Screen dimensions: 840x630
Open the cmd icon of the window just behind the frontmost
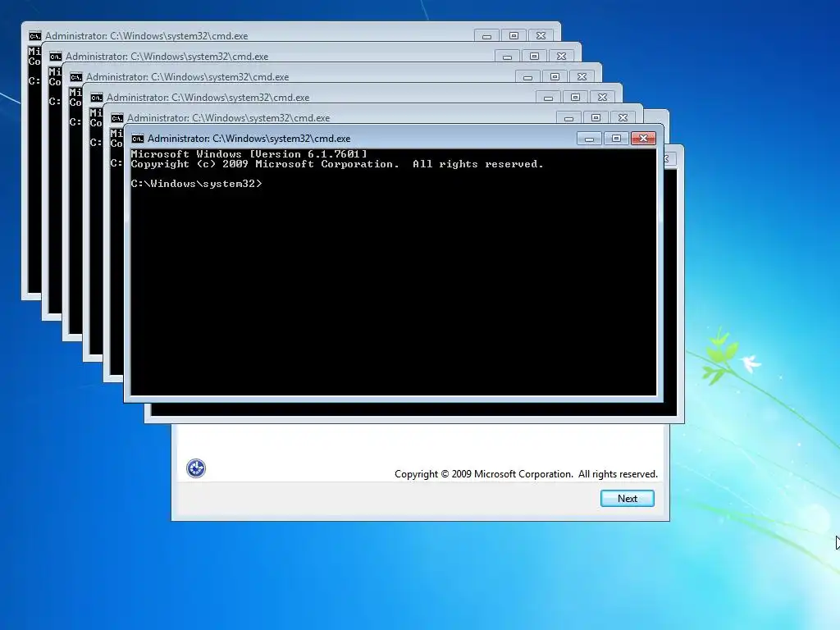(x=116, y=118)
